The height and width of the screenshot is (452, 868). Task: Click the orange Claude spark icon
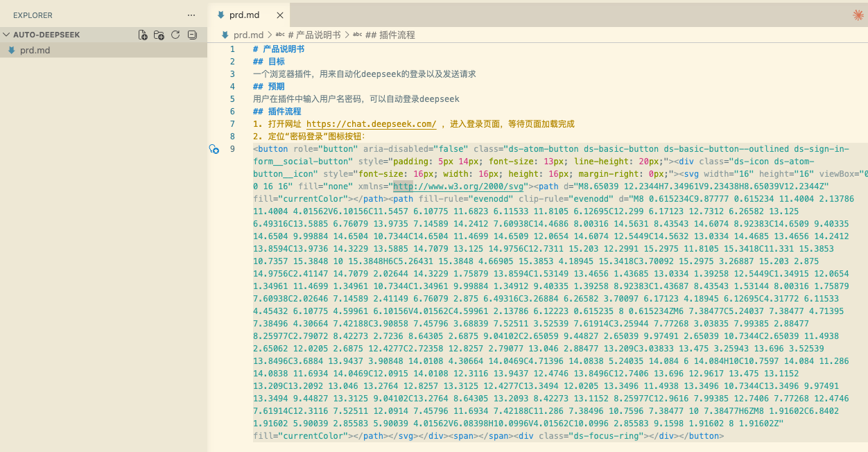[858, 15]
